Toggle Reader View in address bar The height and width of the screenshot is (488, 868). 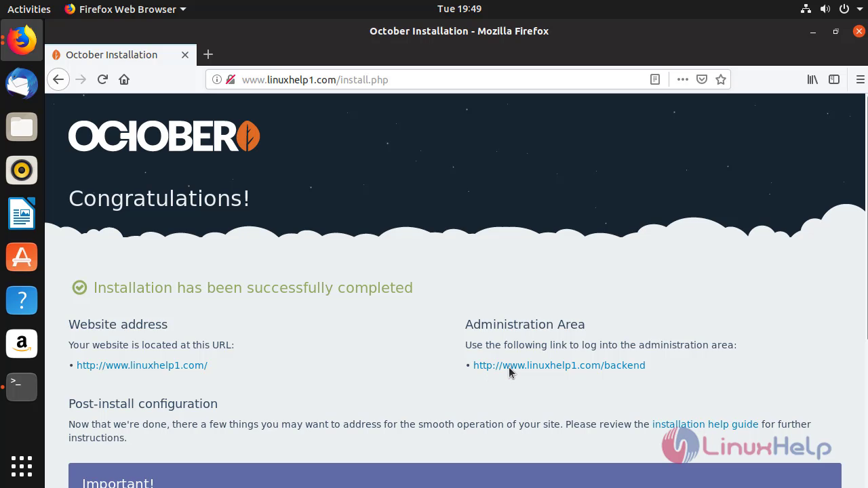(655, 79)
